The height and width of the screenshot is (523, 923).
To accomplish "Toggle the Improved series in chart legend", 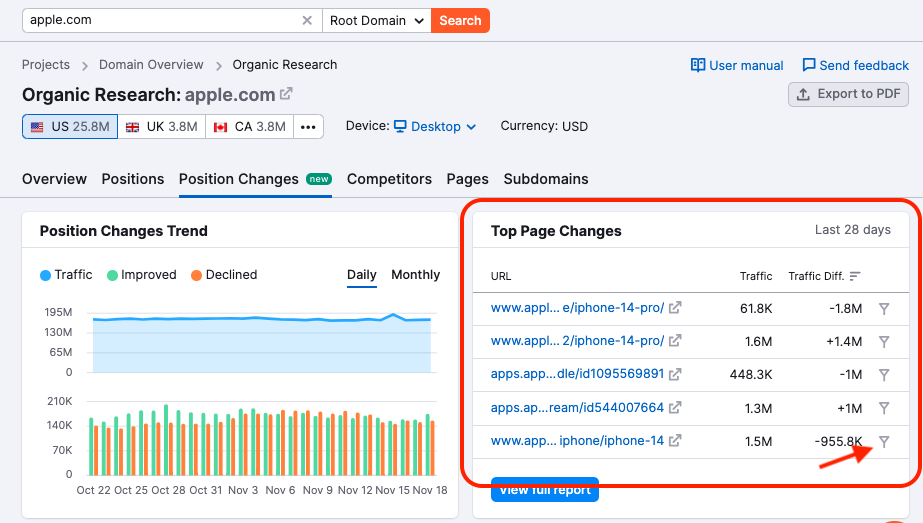I will point(141,275).
